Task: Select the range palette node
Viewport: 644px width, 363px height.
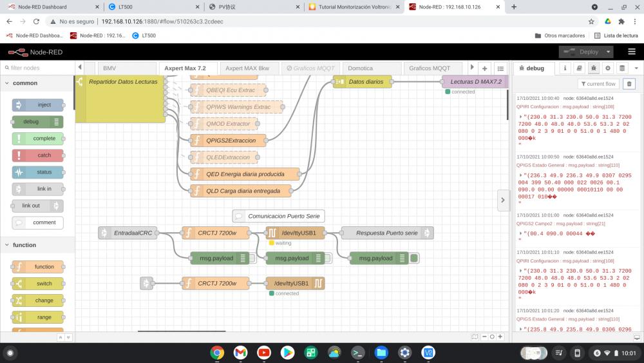Action: coord(38,317)
